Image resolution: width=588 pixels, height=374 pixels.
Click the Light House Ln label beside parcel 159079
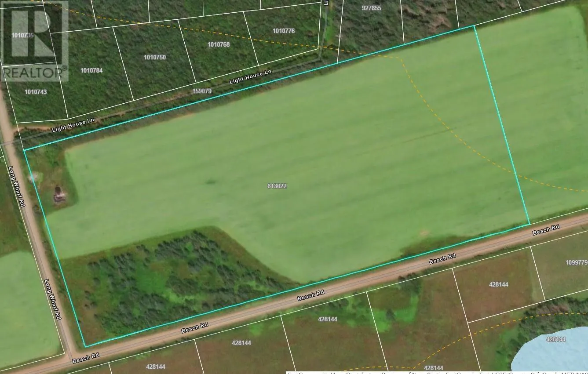coord(250,77)
